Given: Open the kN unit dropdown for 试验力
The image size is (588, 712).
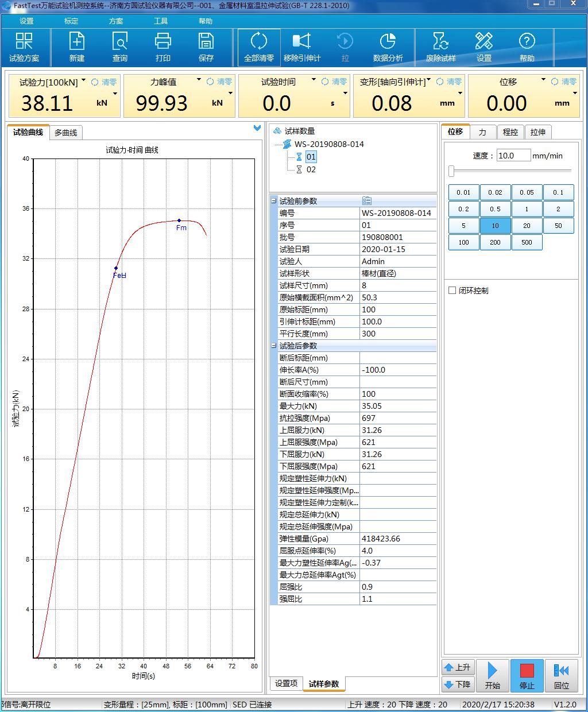Looking at the screenshot, I should (115, 94).
